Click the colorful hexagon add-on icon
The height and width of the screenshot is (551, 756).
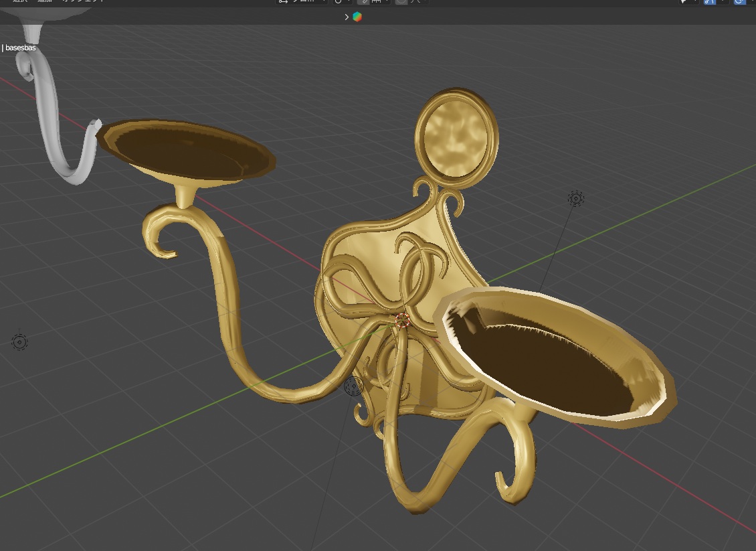pos(357,17)
